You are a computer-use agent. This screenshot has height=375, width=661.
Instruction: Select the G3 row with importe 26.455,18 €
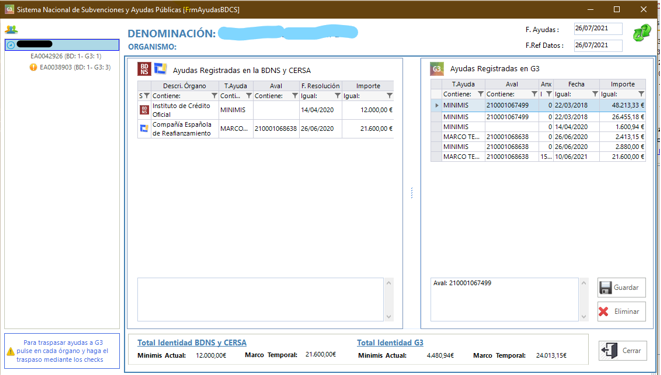(x=538, y=117)
